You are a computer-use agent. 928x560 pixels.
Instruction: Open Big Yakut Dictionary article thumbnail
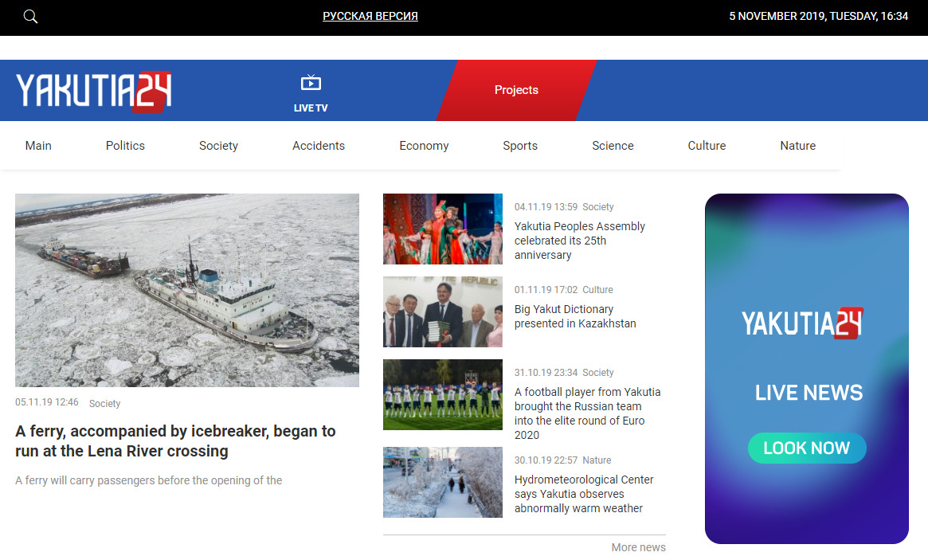(443, 311)
